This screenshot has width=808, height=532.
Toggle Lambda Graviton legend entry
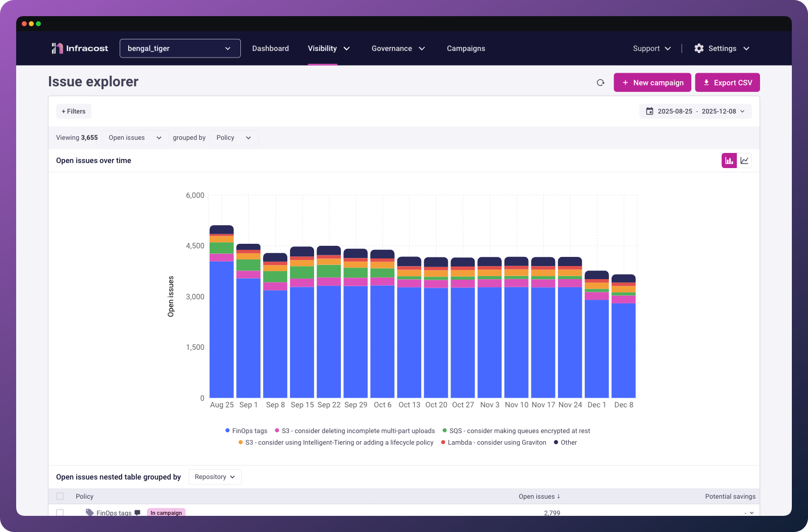[493, 443]
